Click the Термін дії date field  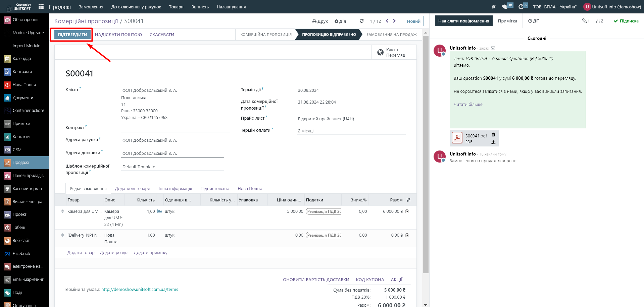[x=351, y=90]
